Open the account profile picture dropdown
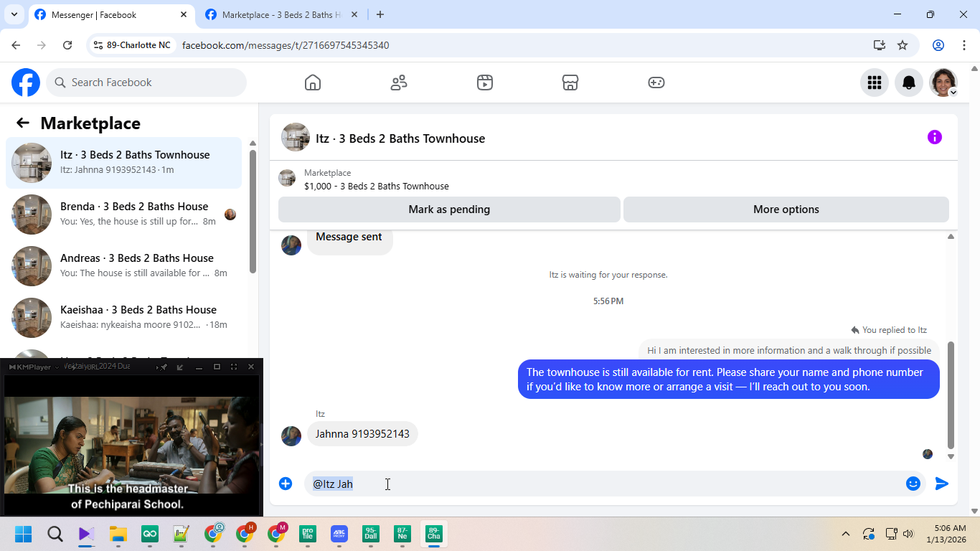 pyautogui.click(x=943, y=83)
